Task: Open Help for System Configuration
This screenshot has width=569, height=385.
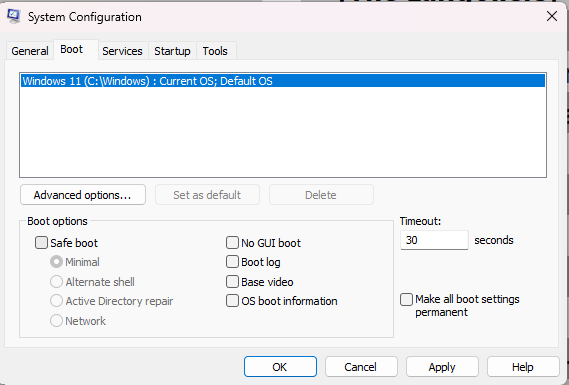Action: point(523,367)
